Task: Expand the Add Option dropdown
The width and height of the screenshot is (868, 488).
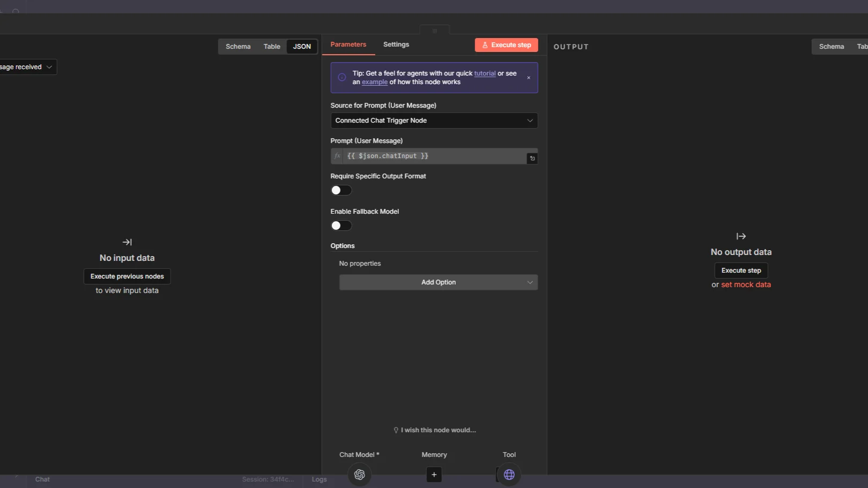Action: (438, 282)
